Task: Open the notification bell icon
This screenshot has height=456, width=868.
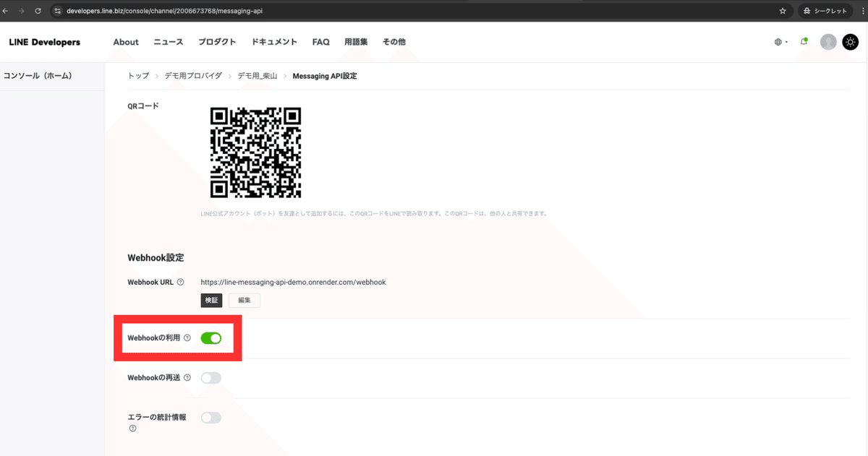Action: click(804, 42)
